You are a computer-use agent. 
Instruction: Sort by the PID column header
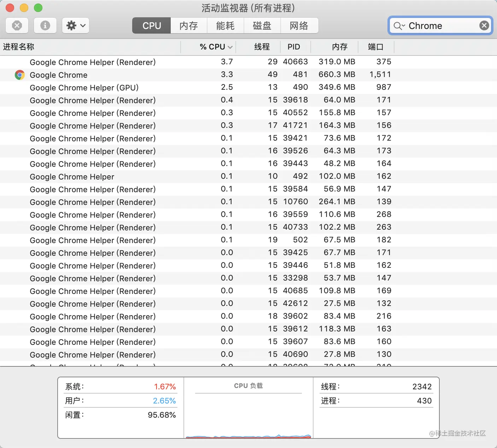coord(296,47)
